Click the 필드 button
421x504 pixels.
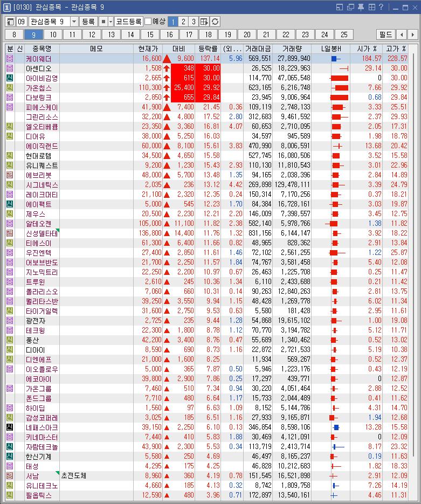pyautogui.click(x=385, y=34)
